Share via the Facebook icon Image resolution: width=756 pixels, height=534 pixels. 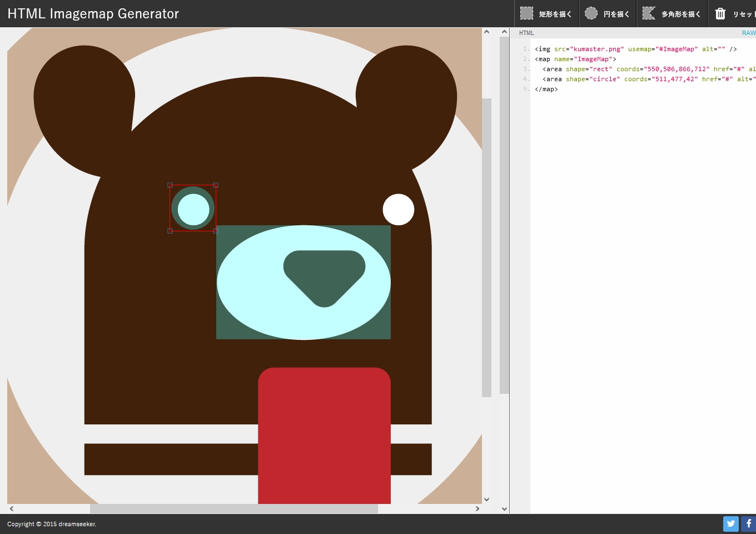click(749, 523)
